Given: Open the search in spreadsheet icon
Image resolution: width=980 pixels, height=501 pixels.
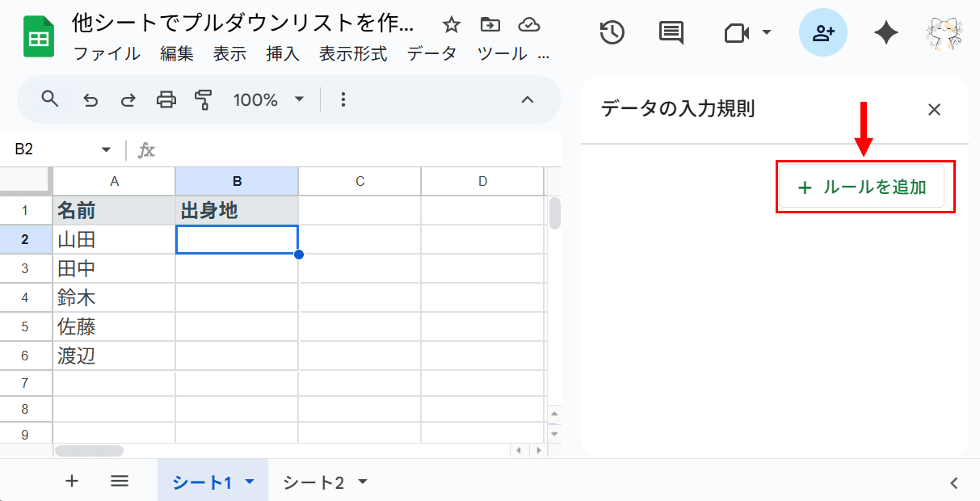Looking at the screenshot, I should [49, 99].
